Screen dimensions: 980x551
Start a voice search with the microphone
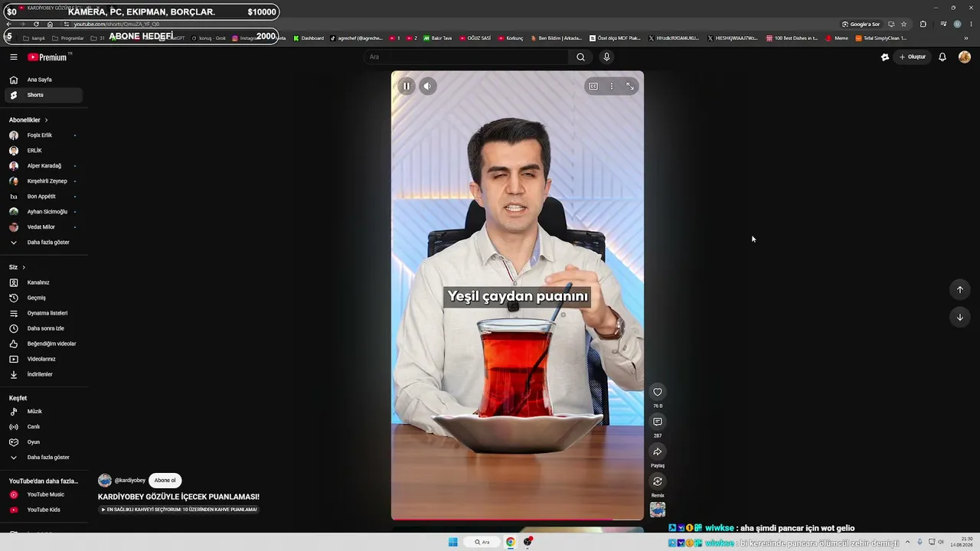[x=606, y=57]
